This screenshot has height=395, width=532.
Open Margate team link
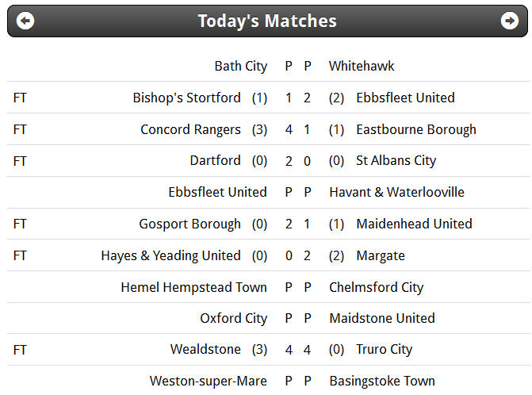pyautogui.click(x=381, y=256)
